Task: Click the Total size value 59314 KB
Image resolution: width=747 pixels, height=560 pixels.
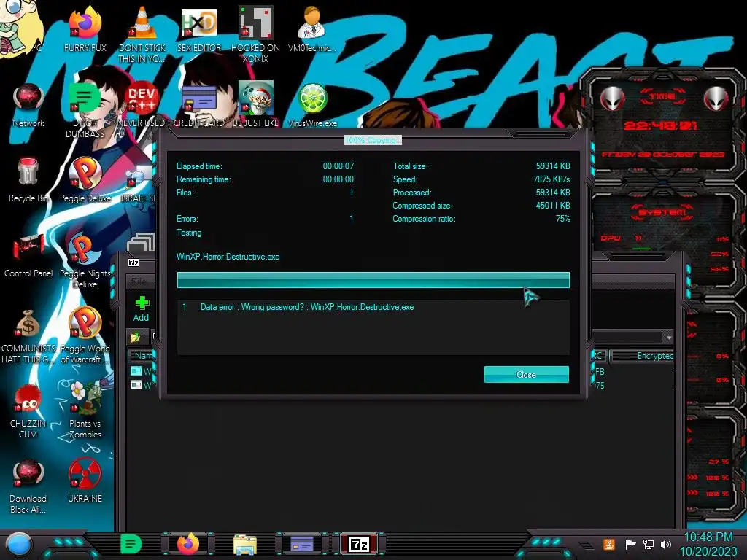Action: click(x=553, y=166)
